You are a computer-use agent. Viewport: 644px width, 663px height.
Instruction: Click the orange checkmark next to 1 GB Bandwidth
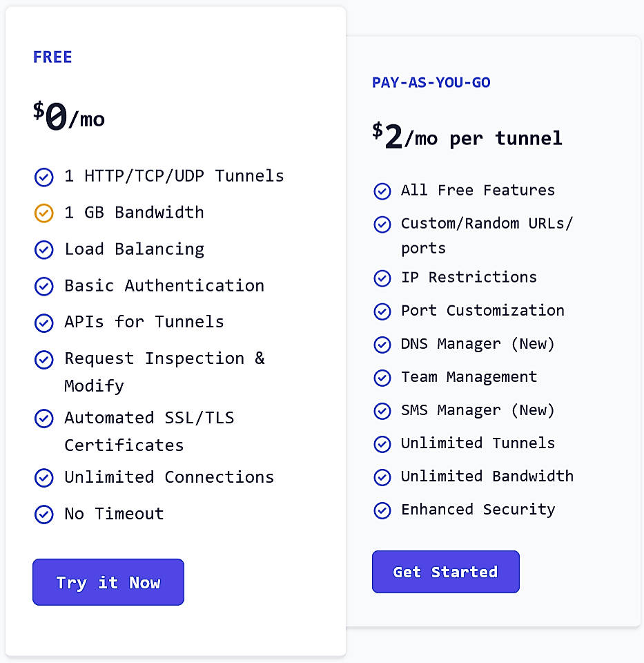(43, 213)
